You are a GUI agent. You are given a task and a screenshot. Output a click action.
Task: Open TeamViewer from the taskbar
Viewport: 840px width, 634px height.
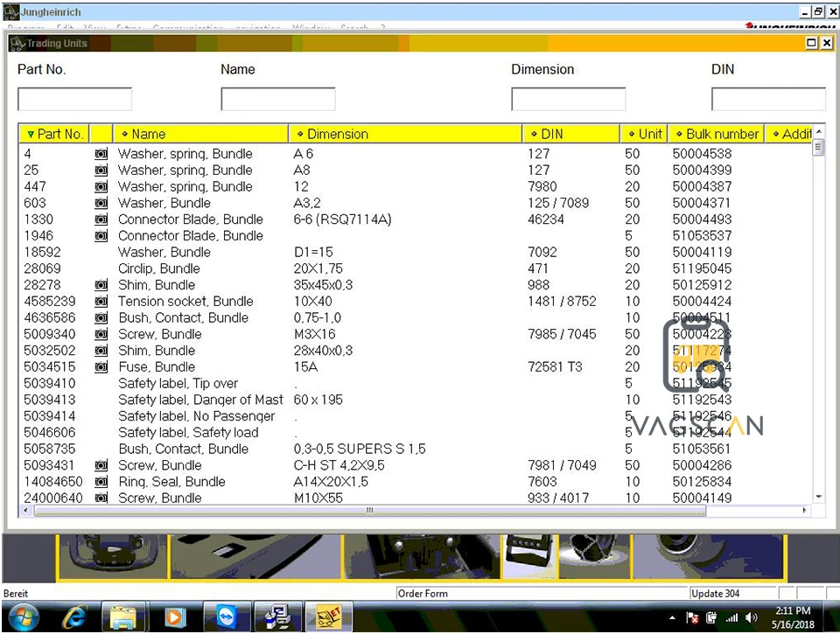coord(227,617)
